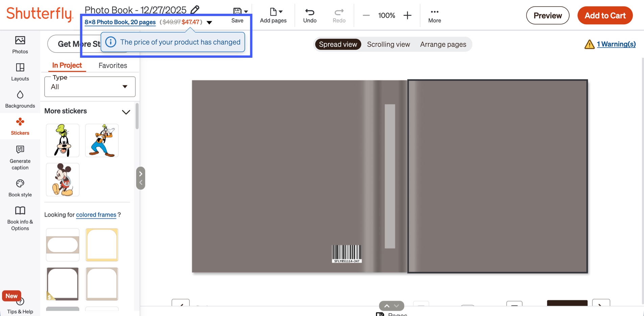Click the Preview button
This screenshot has width=644, height=316.
pos(548,16)
